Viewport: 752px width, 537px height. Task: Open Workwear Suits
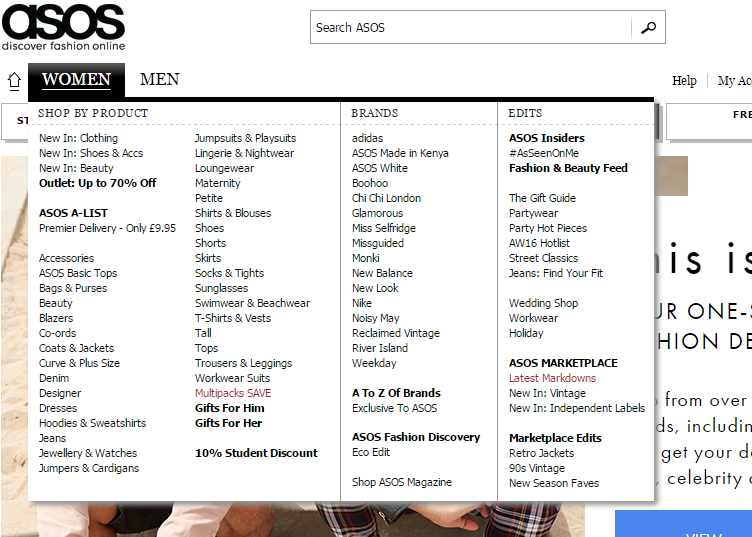233,378
